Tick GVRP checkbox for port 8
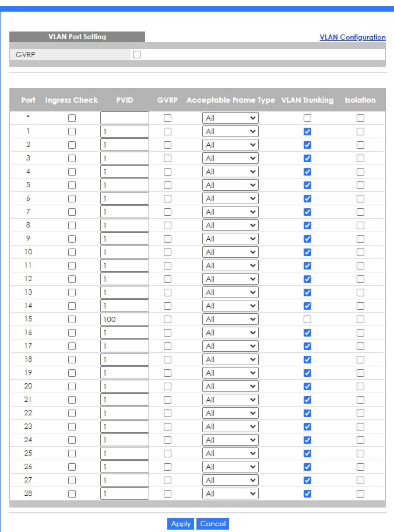Image resolution: width=394 pixels, height=532 pixels. pyautogui.click(x=167, y=226)
